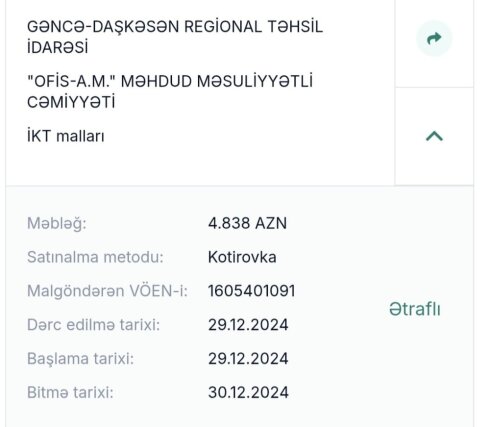Screen dimensions: 490x427
Task: Select the supplier VÖEN number 1605401091
Action: point(252,291)
